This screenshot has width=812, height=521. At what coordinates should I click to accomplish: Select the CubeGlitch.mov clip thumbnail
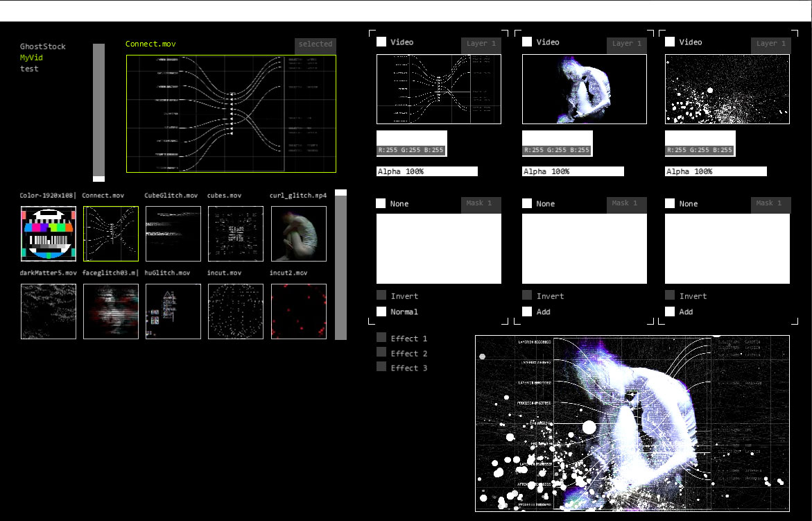pos(173,234)
